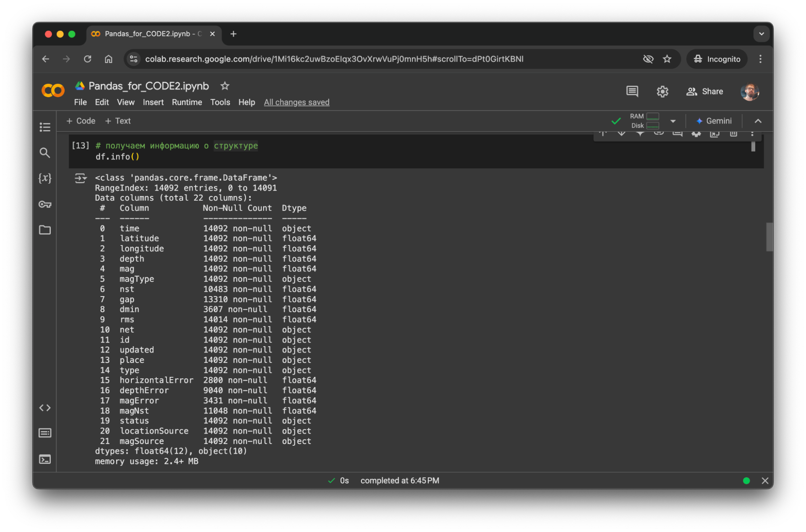The width and height of the screenshot is (806, 532).
Task: Open the Files browser in sidebar
Action: [x=45, y=230]
